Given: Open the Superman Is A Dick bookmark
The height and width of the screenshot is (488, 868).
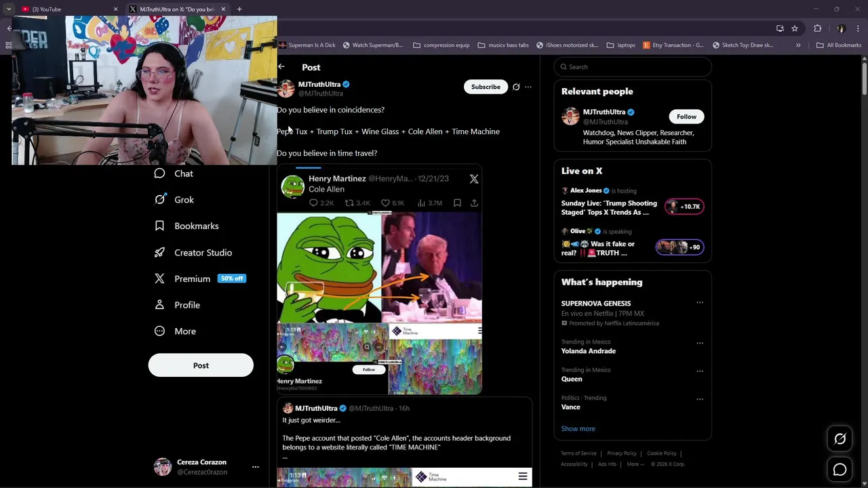Looking at the screenshot, I should pyautogui.click(x=307, y=45).
